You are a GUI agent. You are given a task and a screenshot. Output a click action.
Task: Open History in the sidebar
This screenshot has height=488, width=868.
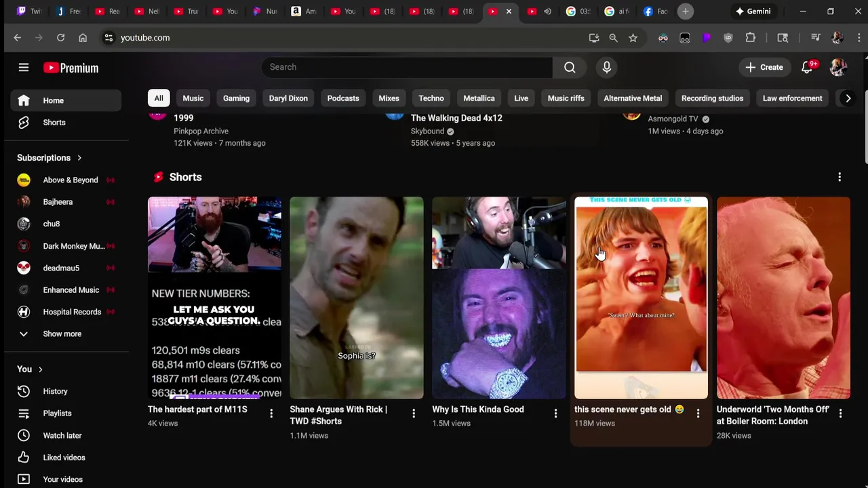coord(66,391)
